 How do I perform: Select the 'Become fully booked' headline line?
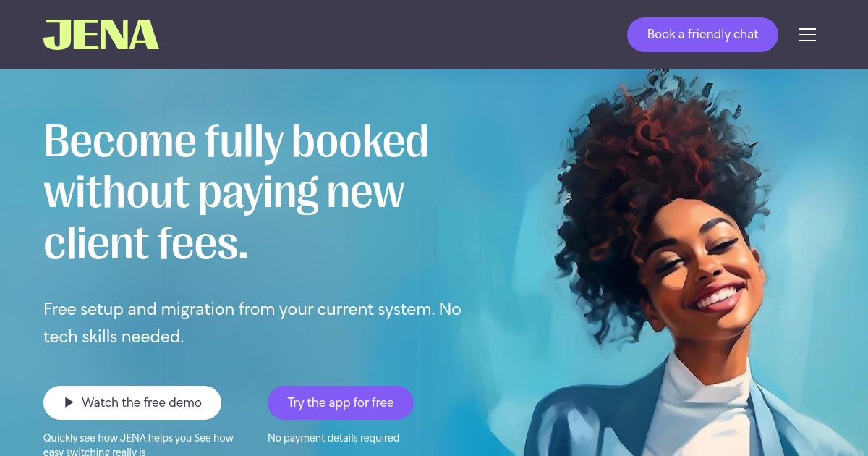pyautogui.click(x=237, y=141)
